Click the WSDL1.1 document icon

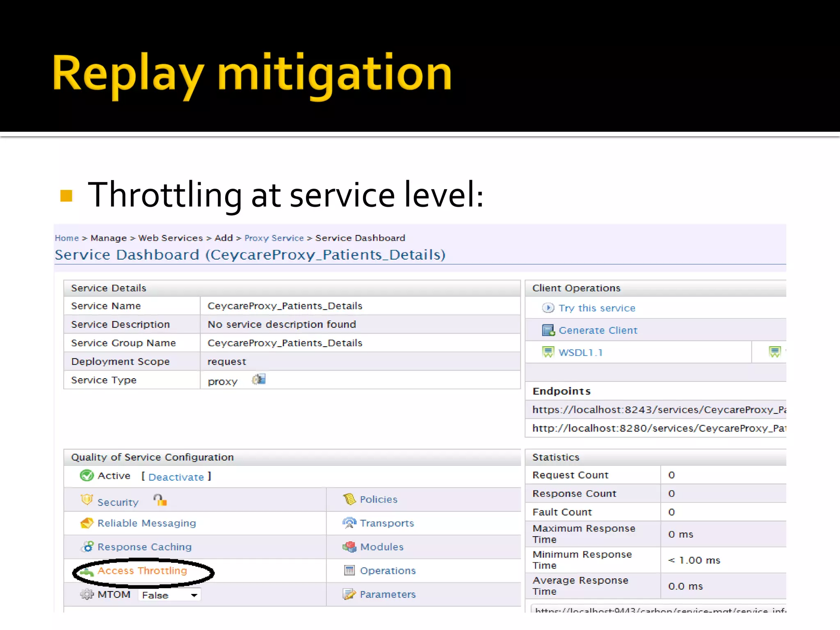(x=548, y=352)
